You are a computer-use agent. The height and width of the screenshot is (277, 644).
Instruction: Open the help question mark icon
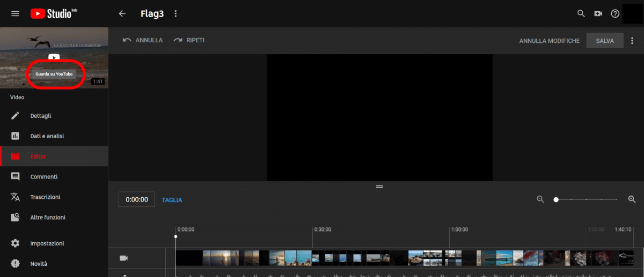point(615,13)
